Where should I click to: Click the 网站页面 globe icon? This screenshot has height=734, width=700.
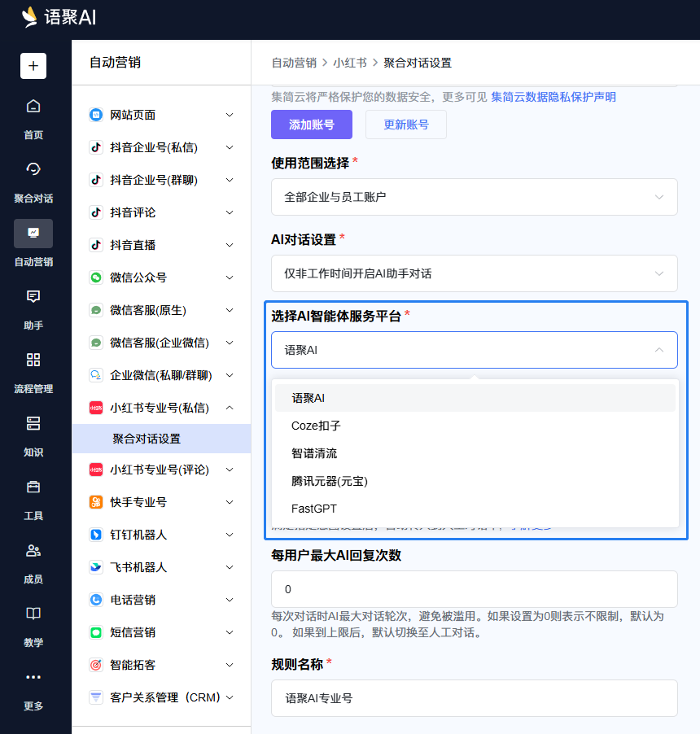[x=96, y=115]
